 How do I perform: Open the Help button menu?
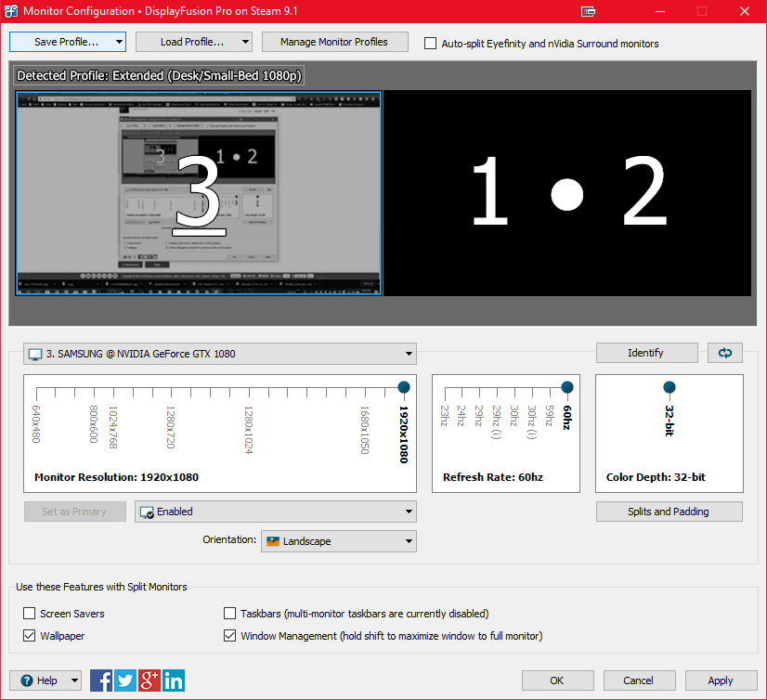point(45,681)
